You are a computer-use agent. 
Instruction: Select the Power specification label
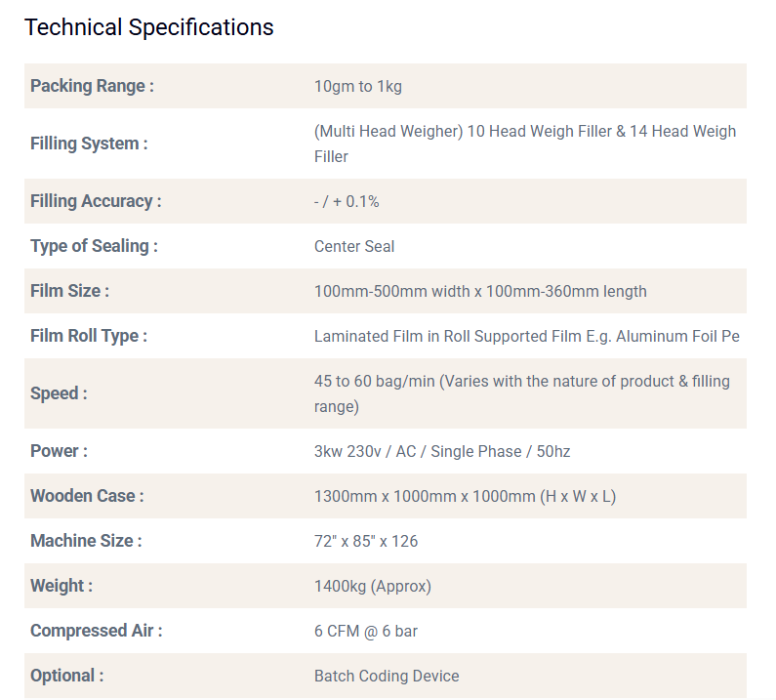click(59, 451)
